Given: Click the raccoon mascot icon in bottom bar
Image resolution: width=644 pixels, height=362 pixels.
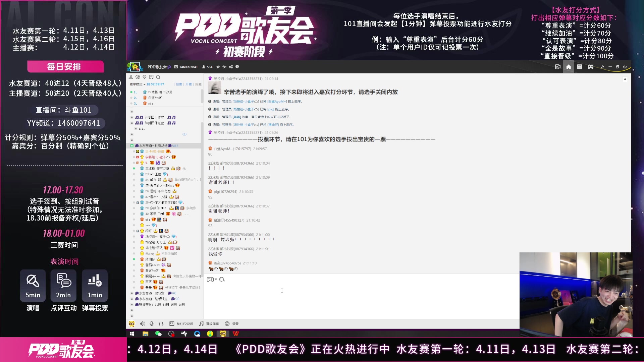Looking at the screenshot, I should click(x=131, y=324).
